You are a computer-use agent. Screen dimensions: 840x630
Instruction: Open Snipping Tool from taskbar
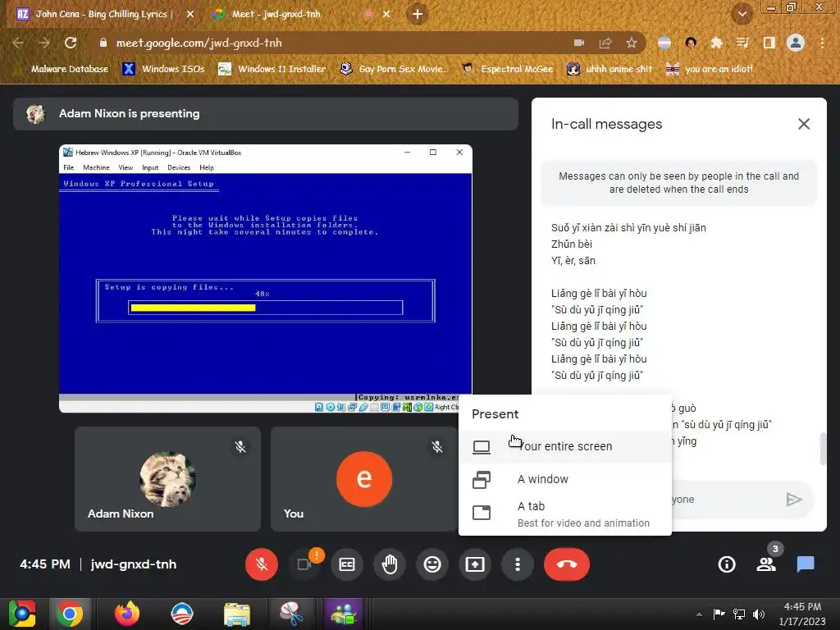[x=291, y=614]
